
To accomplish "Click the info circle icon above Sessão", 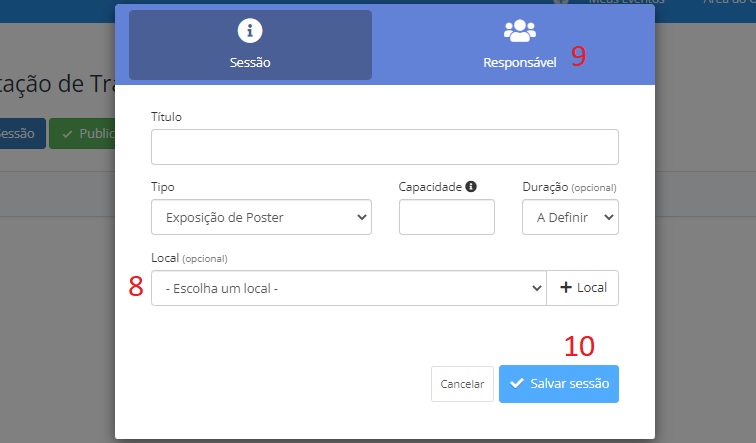I will [x=250, y=30].
